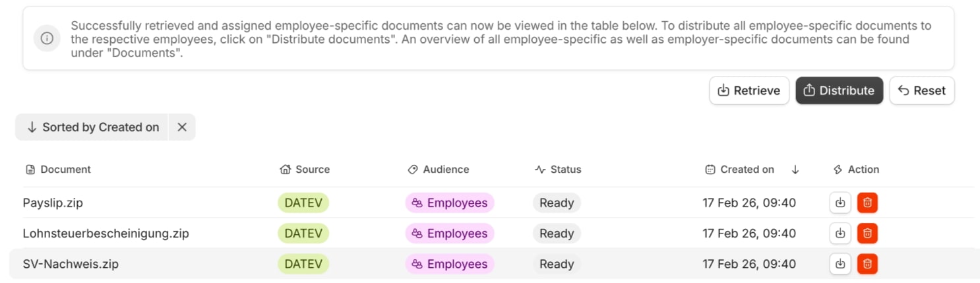Click the Employees tag in Payslip.zip row
Image resolution: width=980 pixels, height=283 pixels.
coord(450,203)
